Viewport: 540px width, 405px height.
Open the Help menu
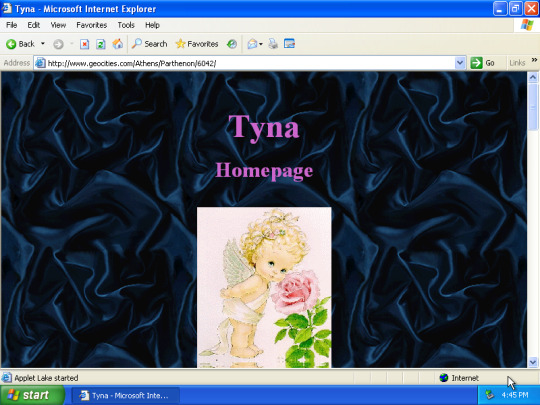click(x=152, y=25)
